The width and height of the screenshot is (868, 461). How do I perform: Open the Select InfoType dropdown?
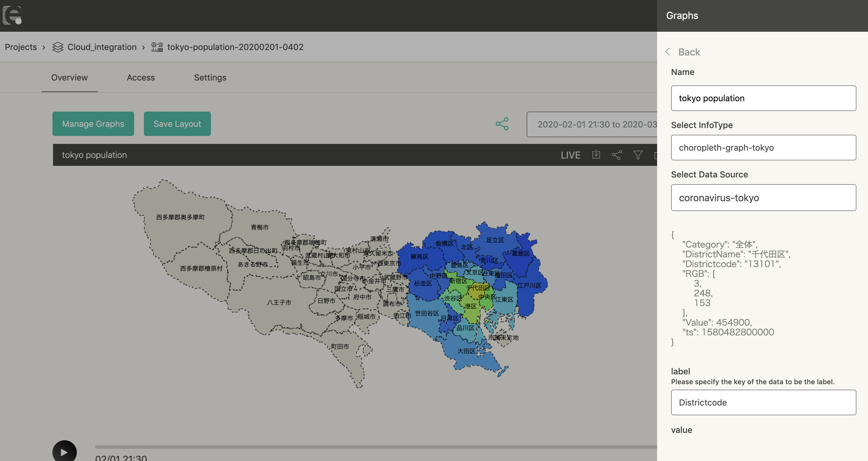tap(763, 148)
